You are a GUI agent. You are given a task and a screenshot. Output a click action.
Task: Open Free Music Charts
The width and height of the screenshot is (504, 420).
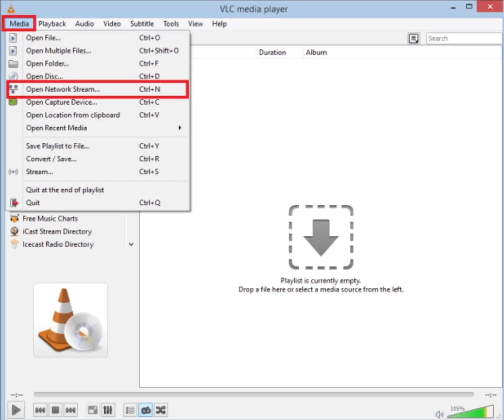click(x=50, y=218)
